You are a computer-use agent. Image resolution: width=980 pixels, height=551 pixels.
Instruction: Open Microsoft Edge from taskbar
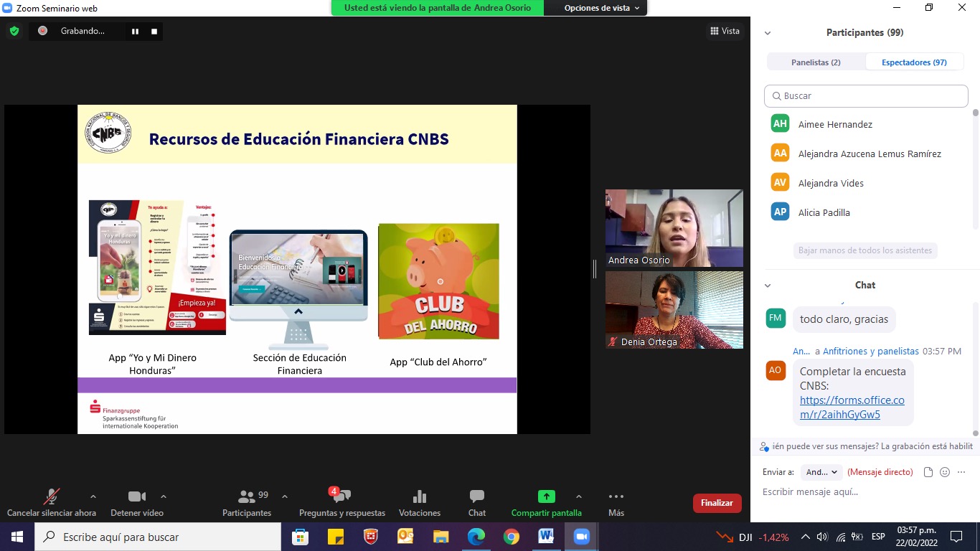tap(476, 537)
